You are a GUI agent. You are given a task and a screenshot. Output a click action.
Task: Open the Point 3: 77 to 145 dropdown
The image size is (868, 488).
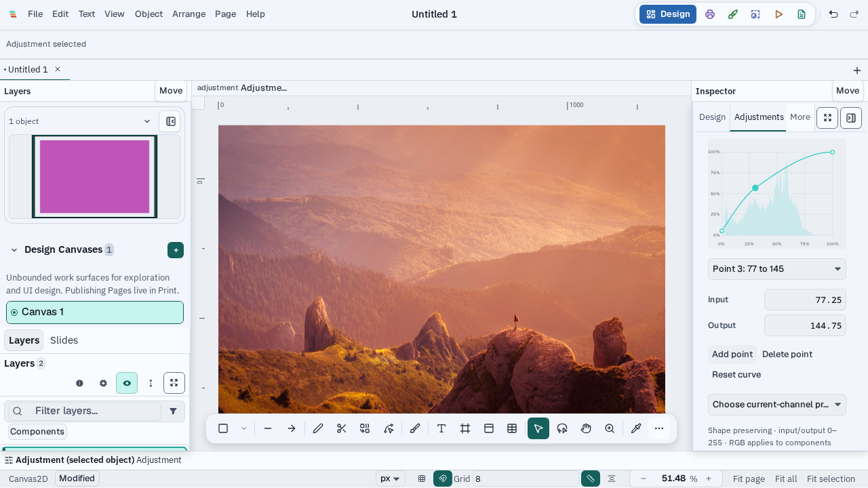pos(777,269)
